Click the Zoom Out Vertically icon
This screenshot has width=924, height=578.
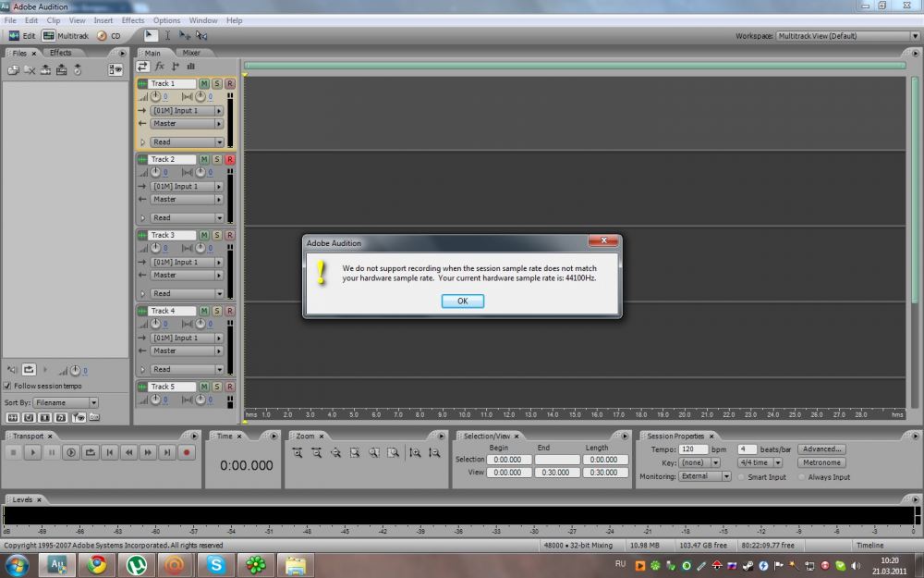(434, 452)
